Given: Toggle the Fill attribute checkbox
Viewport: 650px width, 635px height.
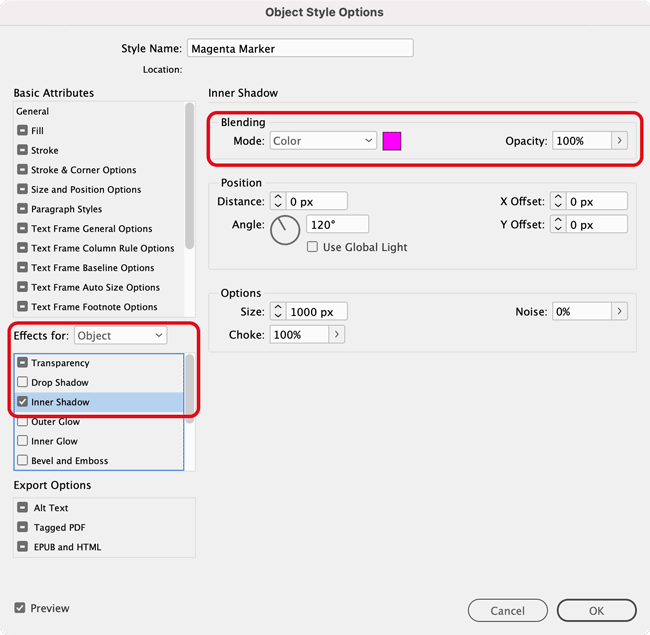Looking at the screenshot, I should click(22, 131).
